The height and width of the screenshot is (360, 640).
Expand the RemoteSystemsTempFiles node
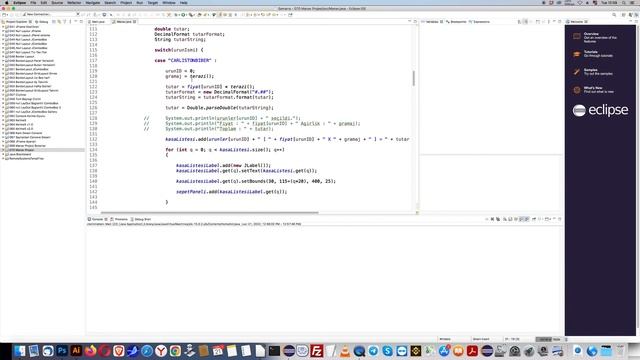click(3, 158)
